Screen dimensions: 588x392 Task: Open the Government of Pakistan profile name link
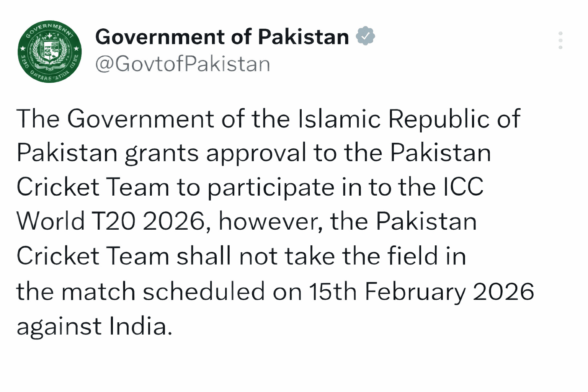pyautogui.click(x=222, y=36)
